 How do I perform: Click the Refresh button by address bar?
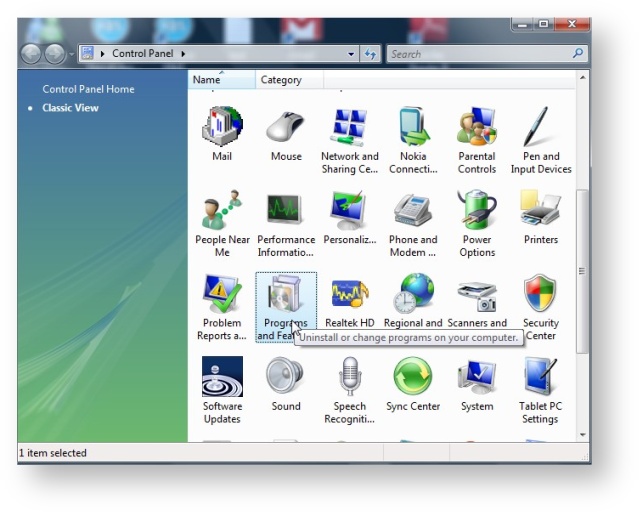(370, 54)
